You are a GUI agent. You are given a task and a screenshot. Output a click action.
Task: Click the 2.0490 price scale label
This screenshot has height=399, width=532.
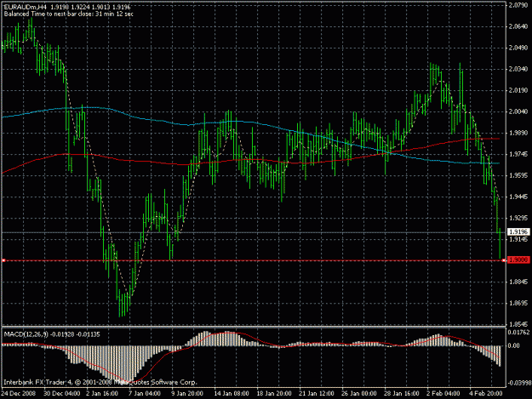click(518, 48)
